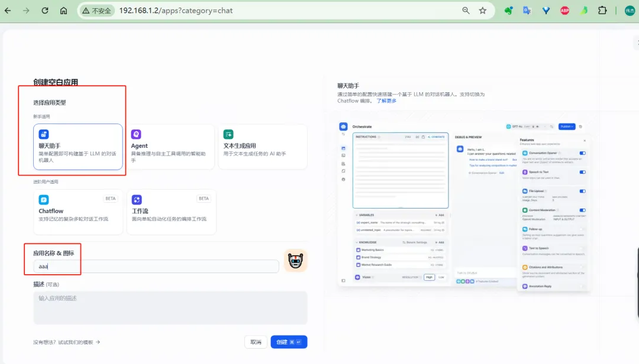Choose the 工作流 app type card
639x364 pixels.
[x=170, y=212]
